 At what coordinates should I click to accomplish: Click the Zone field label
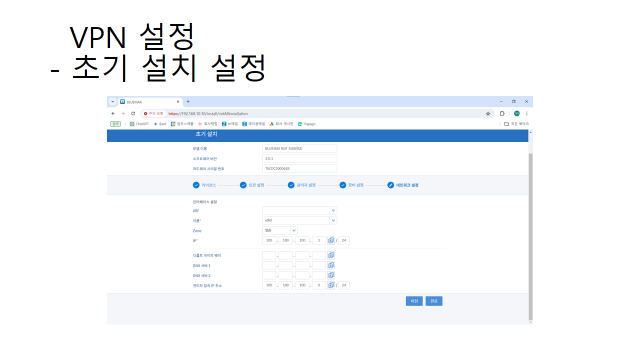pyautogui.click(x=197, y=231)
